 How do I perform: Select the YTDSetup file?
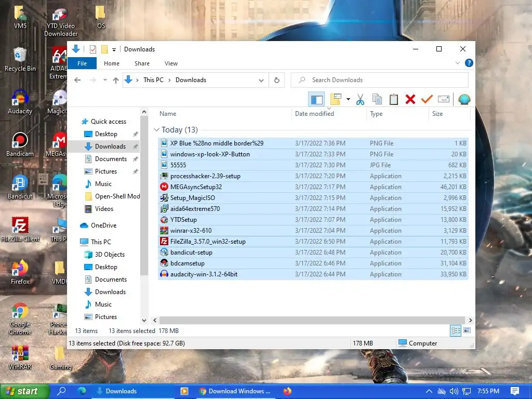(313, 220)
